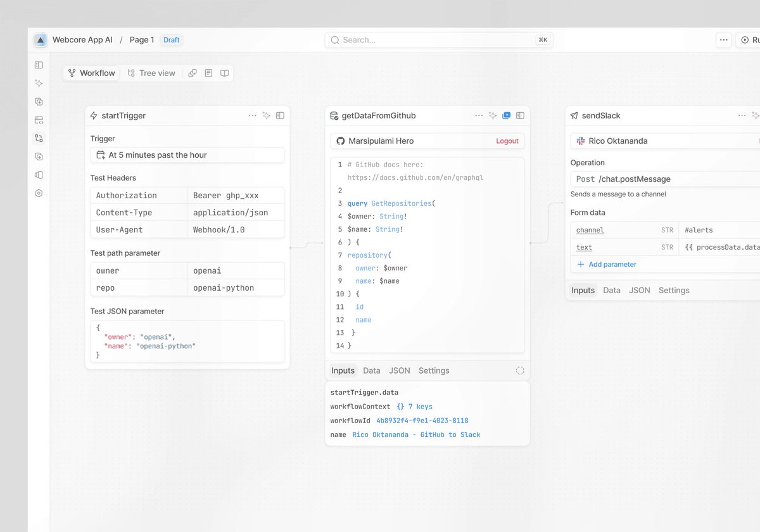Click the 'Webhook/1.0' User-Agent value
Image resolution: width=760 pixels, height=532 pixels.
coord(236,230)
